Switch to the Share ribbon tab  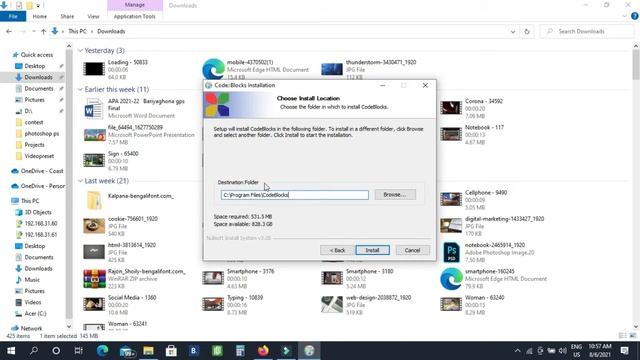(67, 16)
